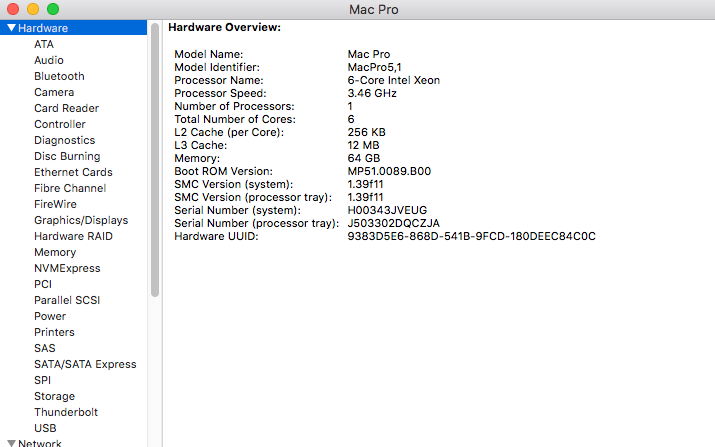Image resolution: width=715 pixels, height=447 pixels.
Task: Expand the Network section disclosure triangle
Action: 10,443
